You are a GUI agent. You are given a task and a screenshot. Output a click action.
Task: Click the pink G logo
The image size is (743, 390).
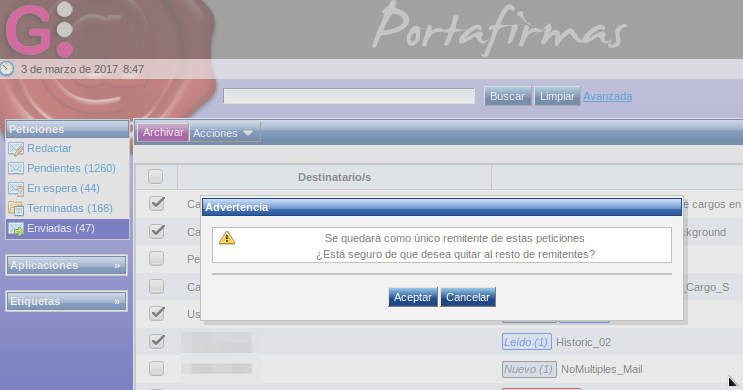point(28,30)
